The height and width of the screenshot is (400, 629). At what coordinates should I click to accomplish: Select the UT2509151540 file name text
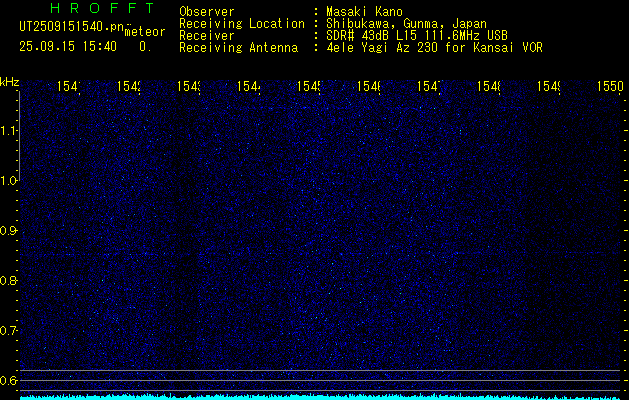(x=70, y=27)
